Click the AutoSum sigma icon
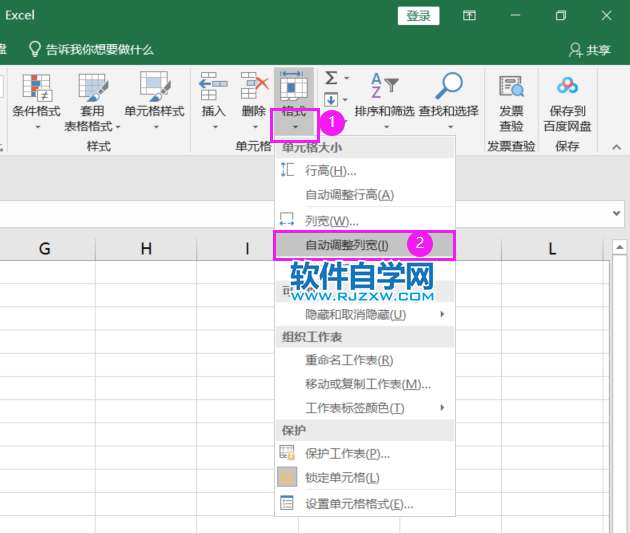630x533 pixels. [x=331, y=78]
